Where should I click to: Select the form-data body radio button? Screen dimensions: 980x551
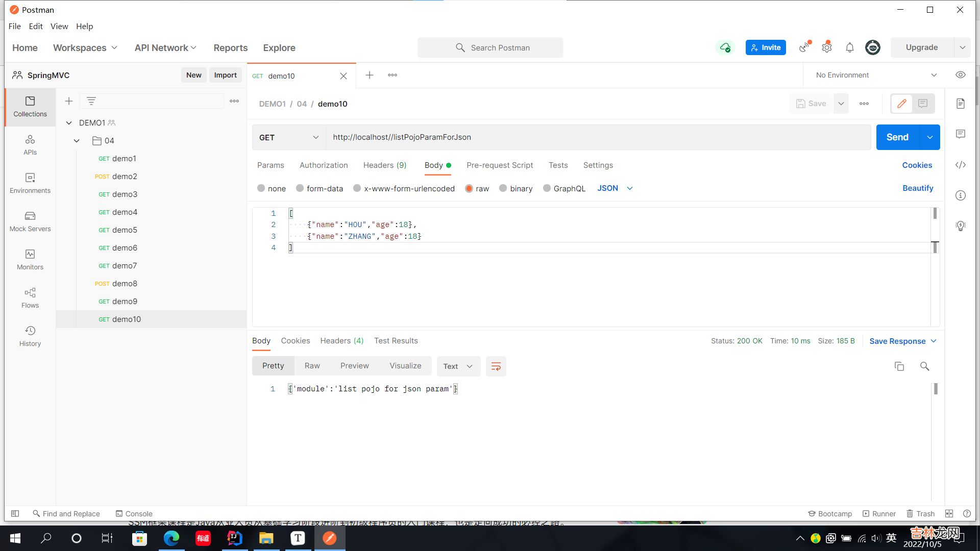coord(300,188)
